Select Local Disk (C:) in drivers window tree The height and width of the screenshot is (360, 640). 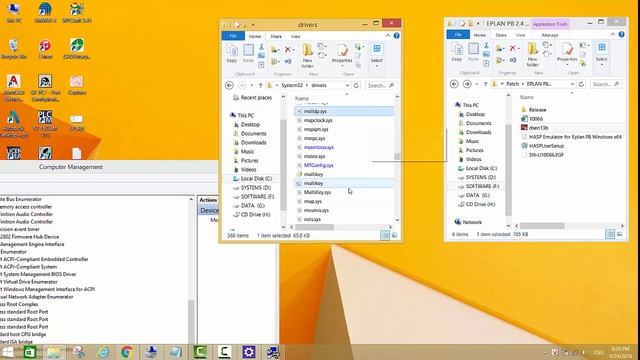(x=256, y=178)
